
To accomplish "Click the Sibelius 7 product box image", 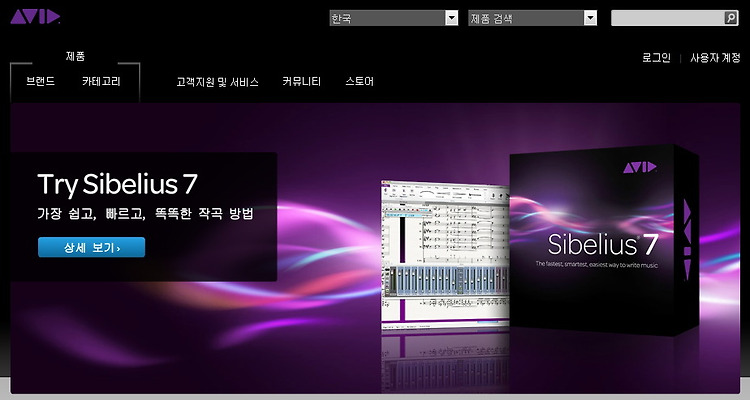I will (605, 239).
